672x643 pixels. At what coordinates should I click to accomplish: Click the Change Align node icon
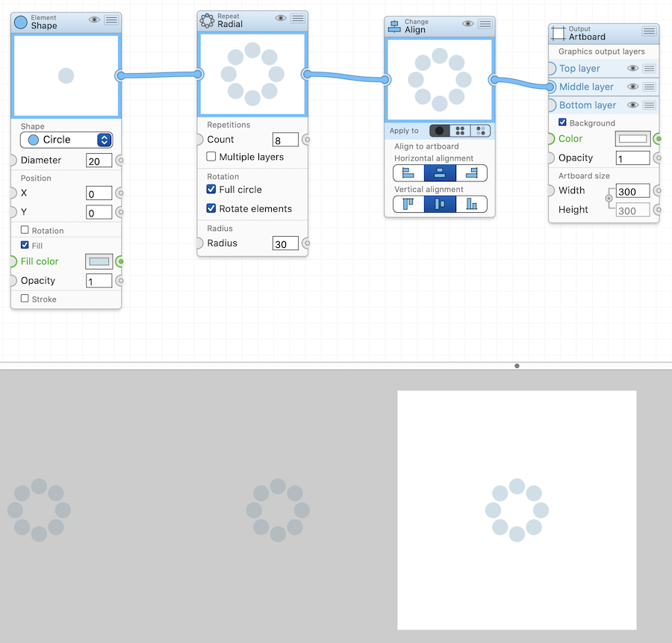pyautogui.click(x=394, y=26)
